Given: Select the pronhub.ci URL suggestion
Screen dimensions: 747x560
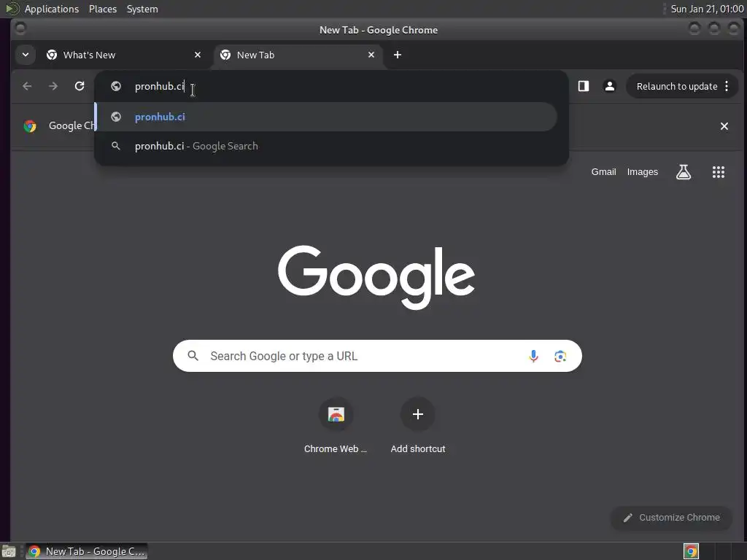Looking at the screenshot, I should pos(327,117).
